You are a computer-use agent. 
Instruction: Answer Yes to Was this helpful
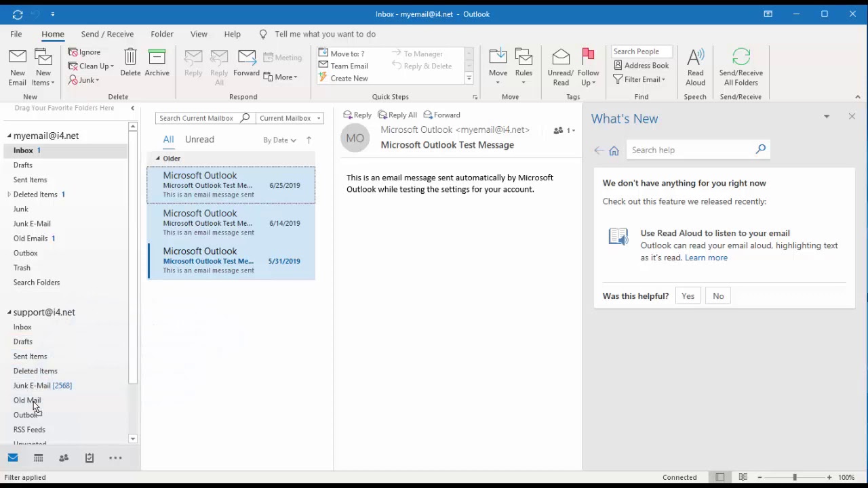point(688,296)
